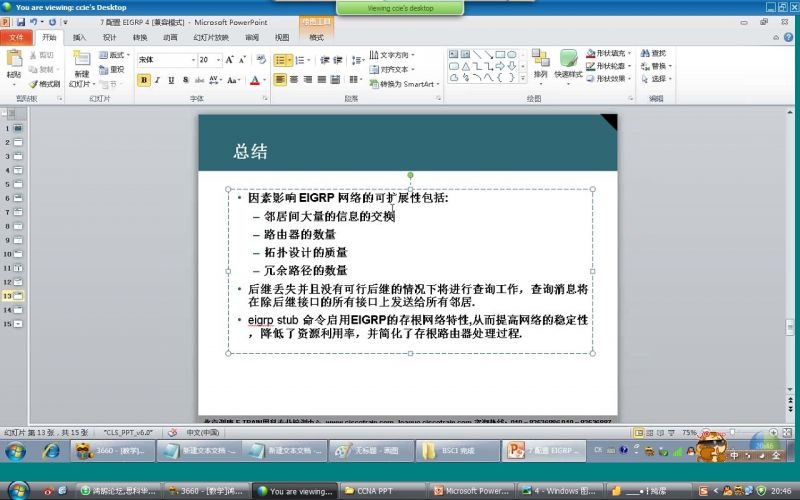Open the Convert to SmartArt dropdown
Viewport: 800px width, 500px height.
pyautogui.click(x=405, y=84)
